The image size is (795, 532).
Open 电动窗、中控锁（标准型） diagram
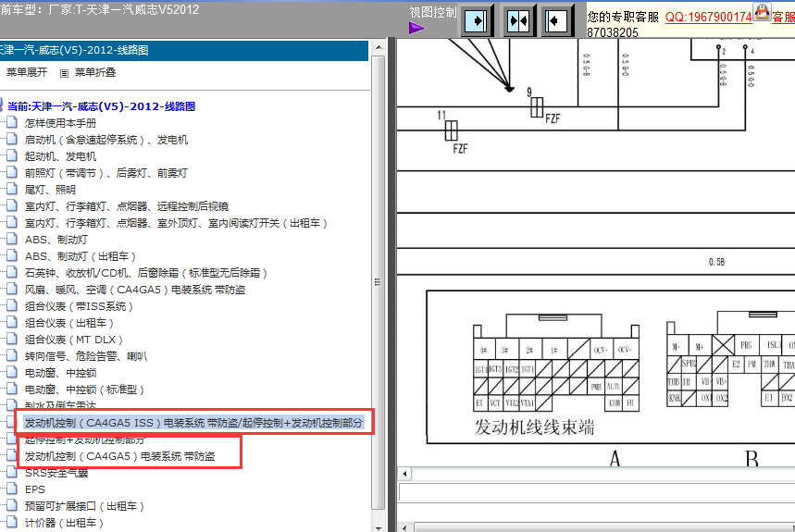point(84,390)
